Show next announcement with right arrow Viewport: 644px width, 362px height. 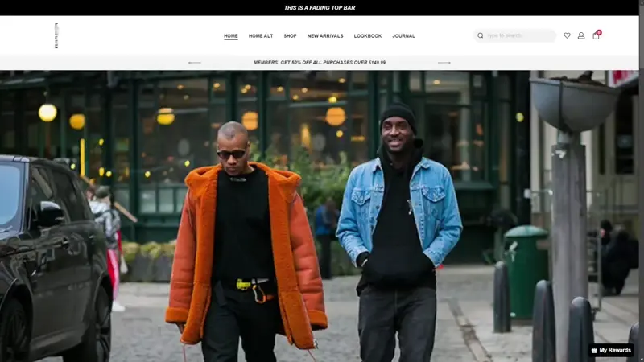pyautogui.click(x=444, y=62)
